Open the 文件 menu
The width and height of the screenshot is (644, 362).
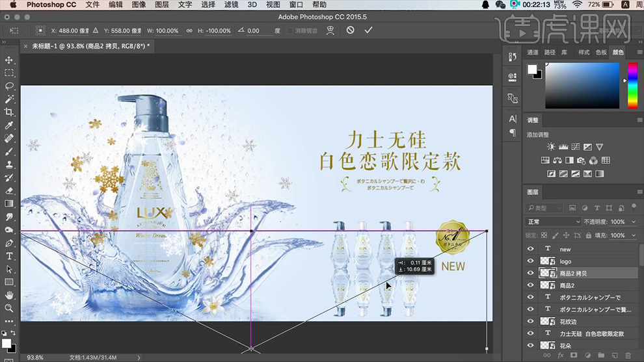click(x=92, y=5)
